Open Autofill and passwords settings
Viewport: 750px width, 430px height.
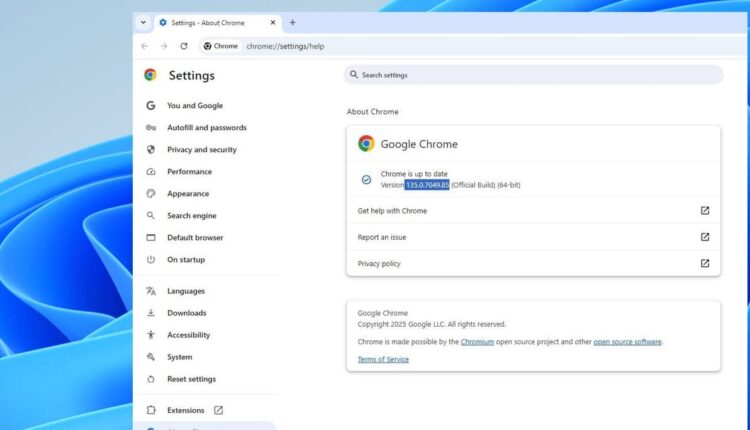(x=207, y=128)
